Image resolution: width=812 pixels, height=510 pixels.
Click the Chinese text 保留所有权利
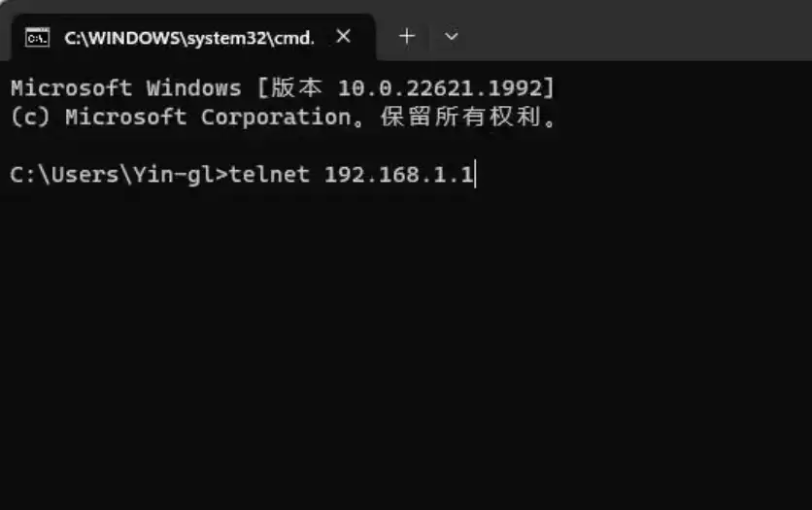pos(461,117)
